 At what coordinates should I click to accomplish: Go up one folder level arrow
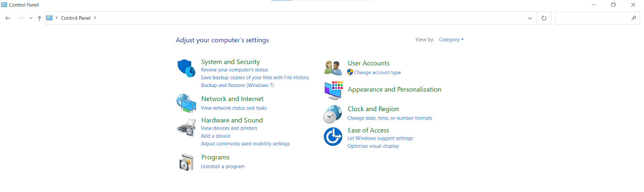pos(39,18)
